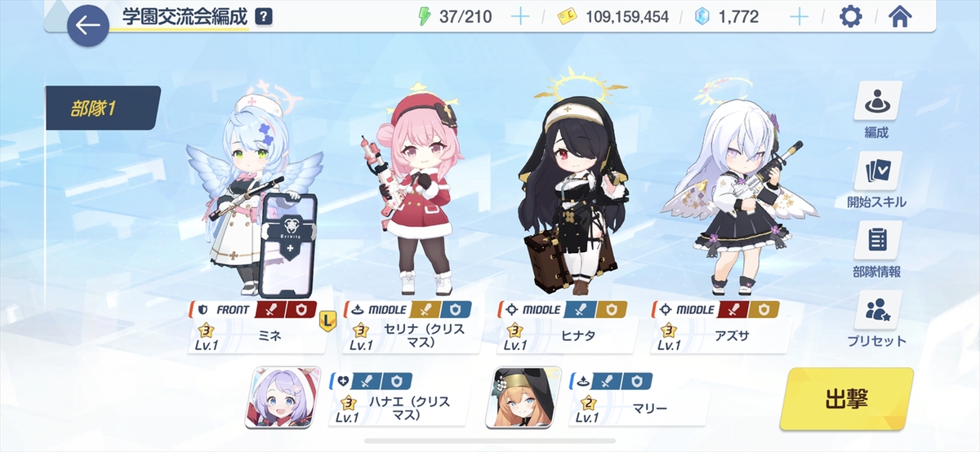The height and width of the screenshot is (452, 980).
Task: Open 編成 formation icon
Action: pos(877,110)
